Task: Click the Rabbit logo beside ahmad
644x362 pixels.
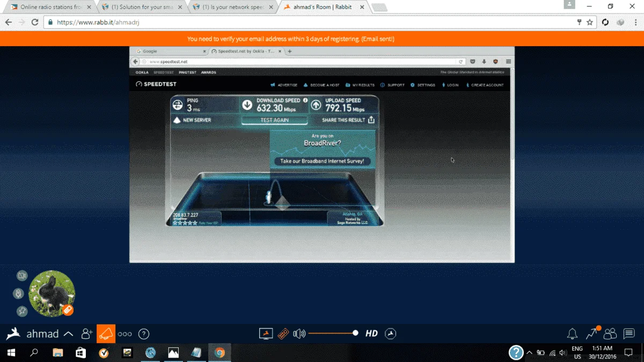Action: click(x=13, y=333)
